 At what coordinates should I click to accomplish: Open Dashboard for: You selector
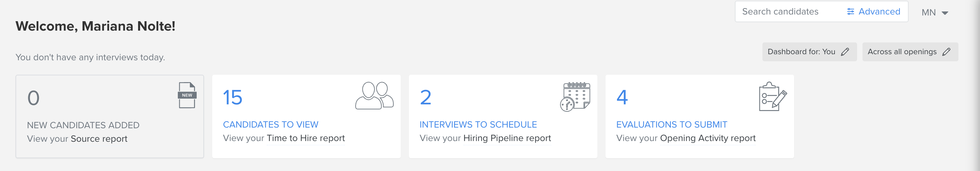coord(809,52)
